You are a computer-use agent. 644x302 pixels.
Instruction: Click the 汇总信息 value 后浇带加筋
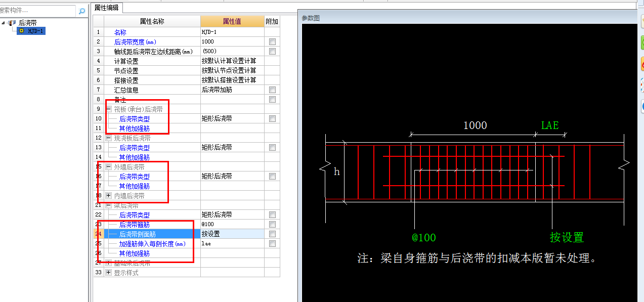[x=232, y=90]
